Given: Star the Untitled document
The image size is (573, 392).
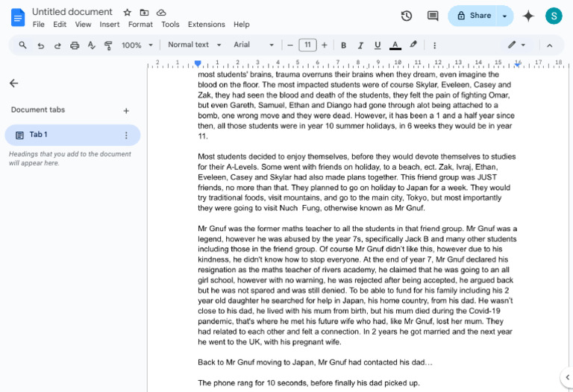Looking at the screenshot, I should (127, 13).
